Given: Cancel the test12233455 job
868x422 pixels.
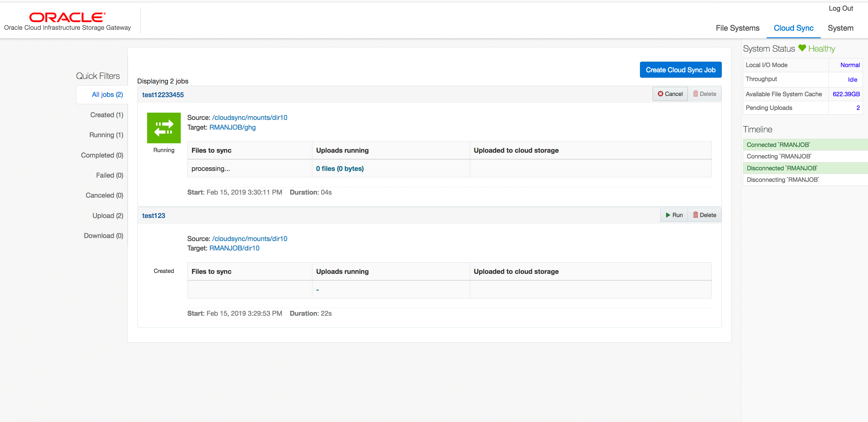Looking at the screenshot, I should (670, 94).
